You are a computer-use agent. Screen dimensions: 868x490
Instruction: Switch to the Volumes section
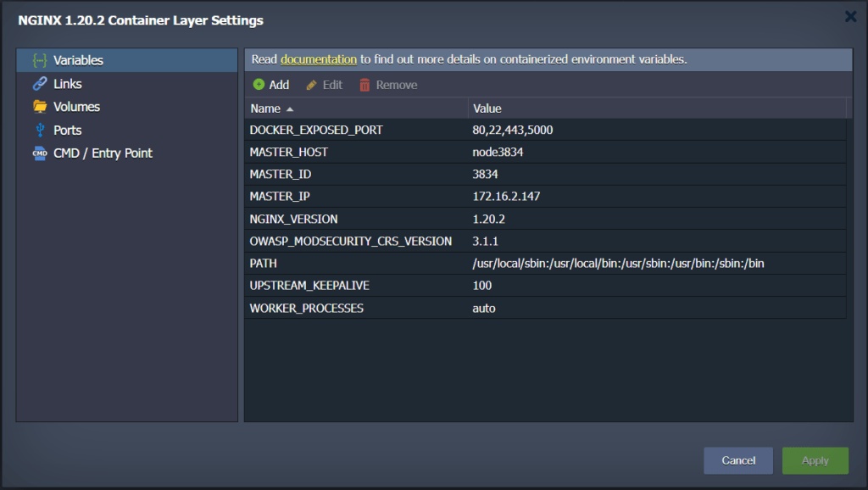tap(127, 107)
